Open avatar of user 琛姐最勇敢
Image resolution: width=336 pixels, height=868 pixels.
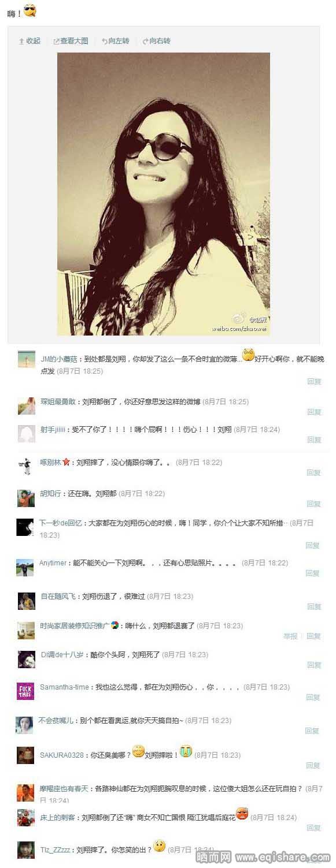point(26,406)
